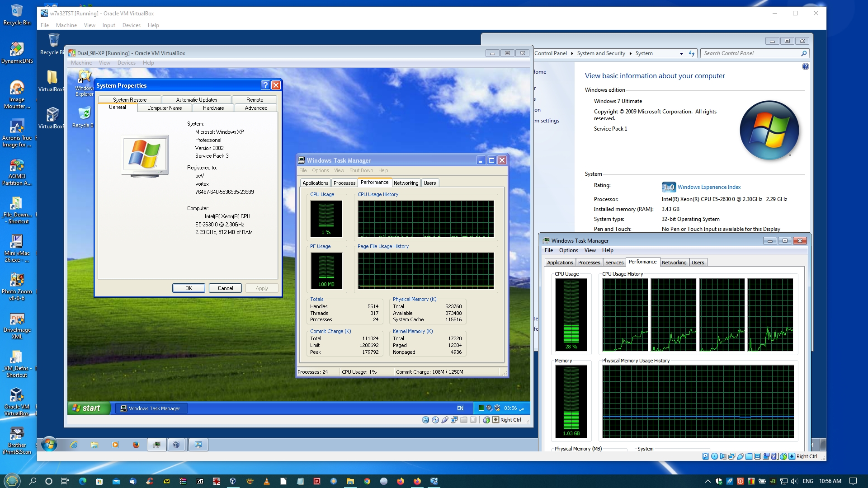Open the Automatic Updates tab
The image size is (868, 488).
[197, 100]
